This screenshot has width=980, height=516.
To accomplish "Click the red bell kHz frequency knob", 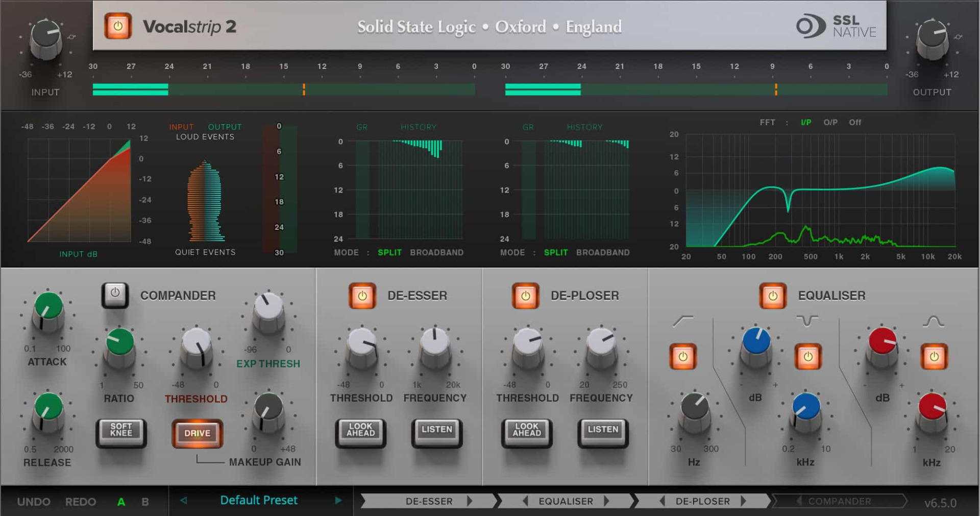I will (933, 413).
